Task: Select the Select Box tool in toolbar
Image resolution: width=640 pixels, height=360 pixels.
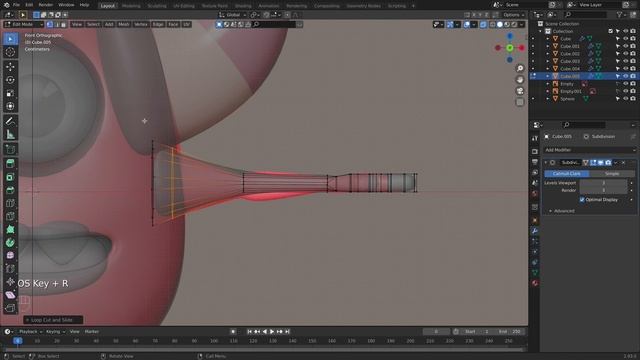Action: click(10, 39)
